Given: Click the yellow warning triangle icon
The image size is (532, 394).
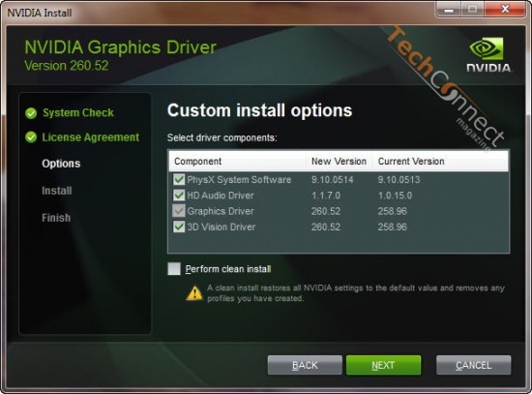Looking at the screenshot, I should pyautogui.click(x=194, y=293).
